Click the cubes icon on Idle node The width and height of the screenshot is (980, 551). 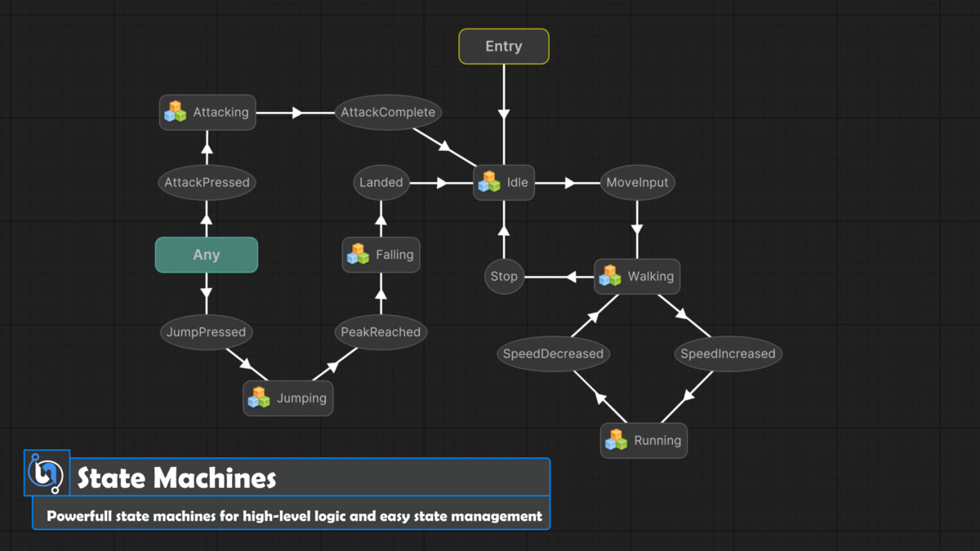tap(489, 182)
